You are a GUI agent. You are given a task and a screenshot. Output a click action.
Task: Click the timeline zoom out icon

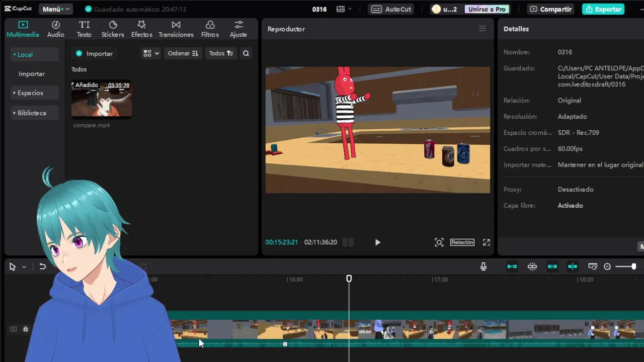[607, 266]
